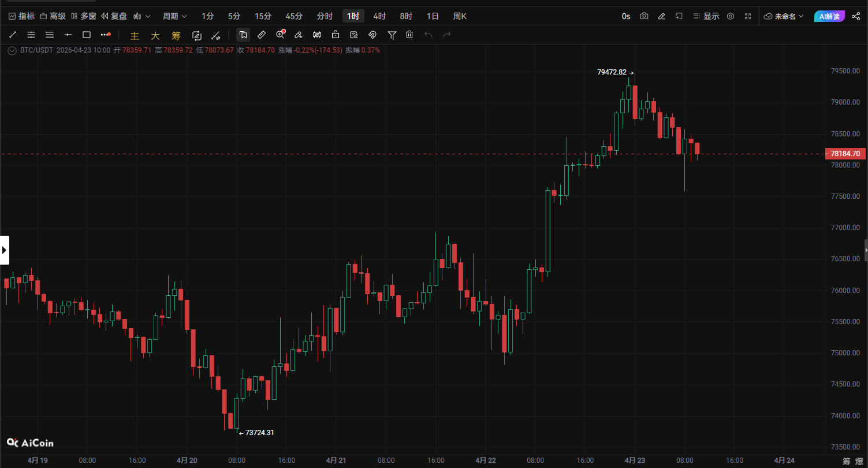Select the 15分 timeframe
The image size is (868, 468).
(263, 16)
